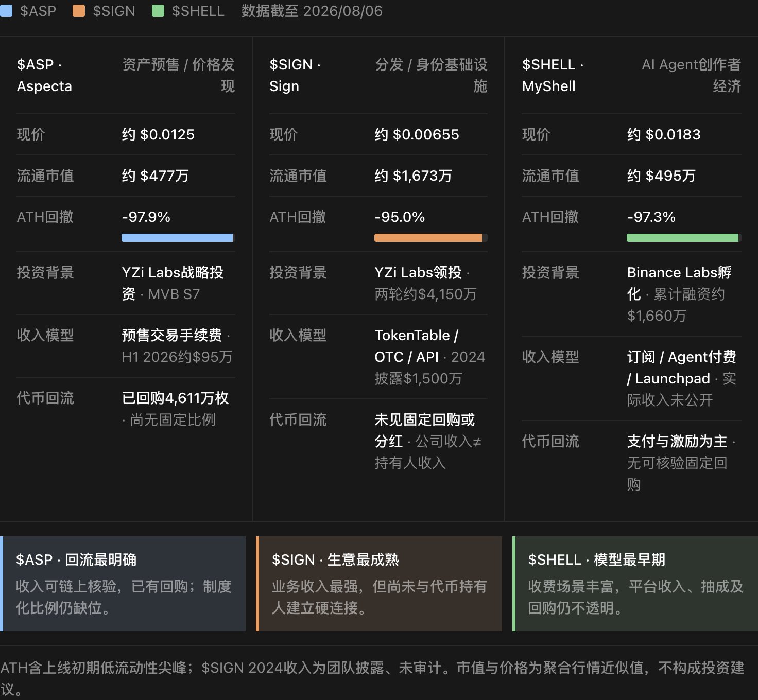
Task: Click the 收入模型 label in the $SIGN card
Action: pos(298,335)
